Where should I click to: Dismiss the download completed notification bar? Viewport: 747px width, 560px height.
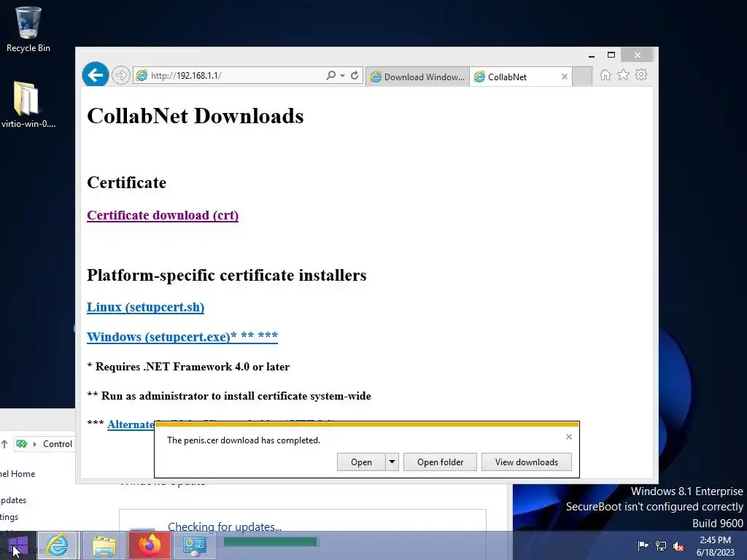pos(569,437)
